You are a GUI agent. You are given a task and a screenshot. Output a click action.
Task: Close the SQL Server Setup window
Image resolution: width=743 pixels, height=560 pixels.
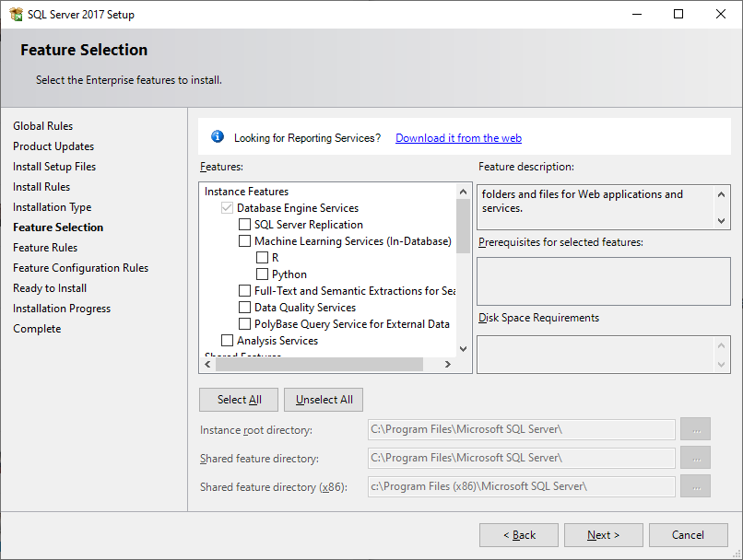[720, 14]
